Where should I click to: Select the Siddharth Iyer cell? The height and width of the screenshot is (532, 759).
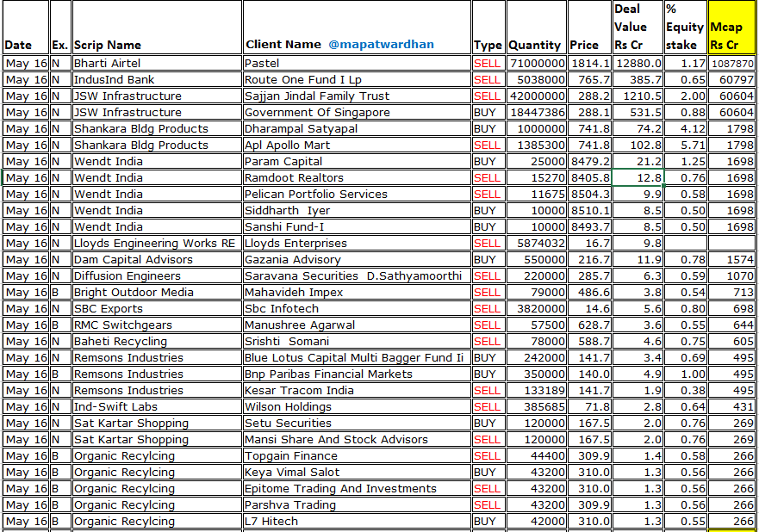coord(357,211)
